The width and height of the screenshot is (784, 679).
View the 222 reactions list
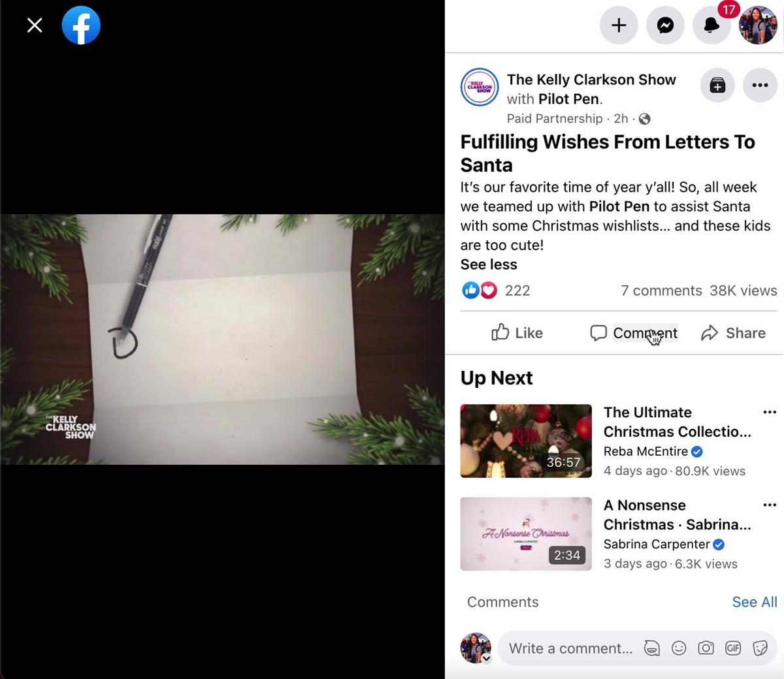[x=517, y=291]
